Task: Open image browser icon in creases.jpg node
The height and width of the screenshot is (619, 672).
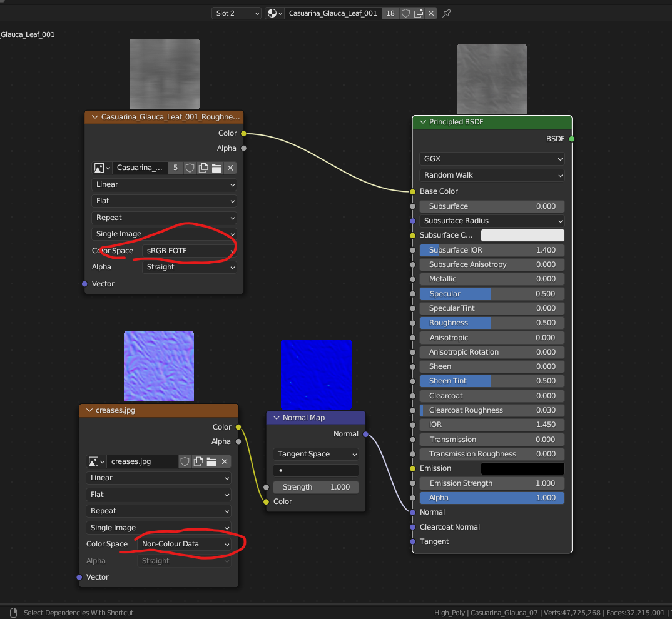Action: (x=96, y=461)
